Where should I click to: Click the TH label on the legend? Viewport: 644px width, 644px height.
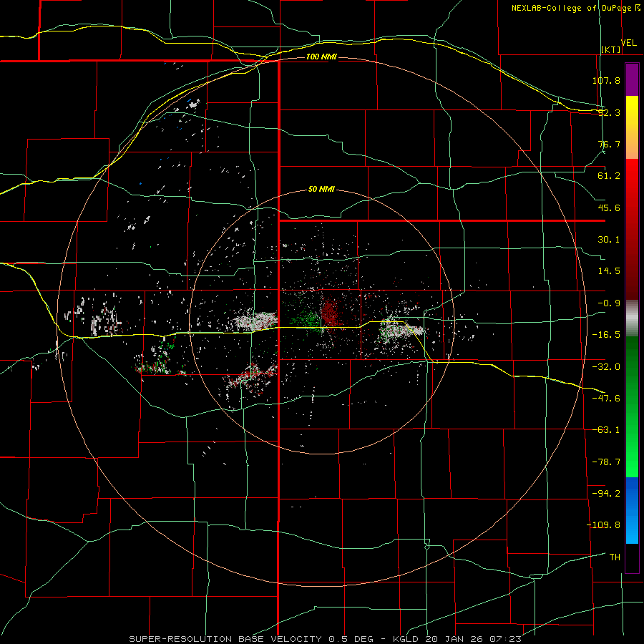click(615, 557)
